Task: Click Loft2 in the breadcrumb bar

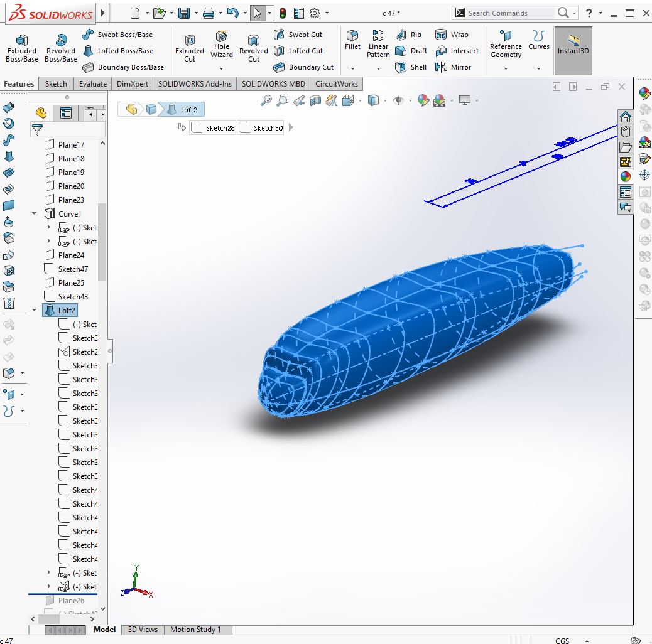Action: [x=183, y=110]
